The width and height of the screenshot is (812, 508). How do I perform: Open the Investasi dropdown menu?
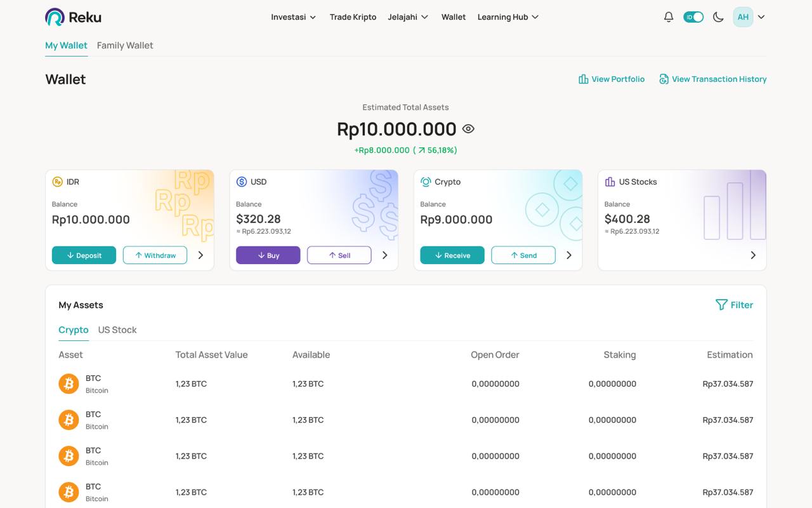point(293,17)
